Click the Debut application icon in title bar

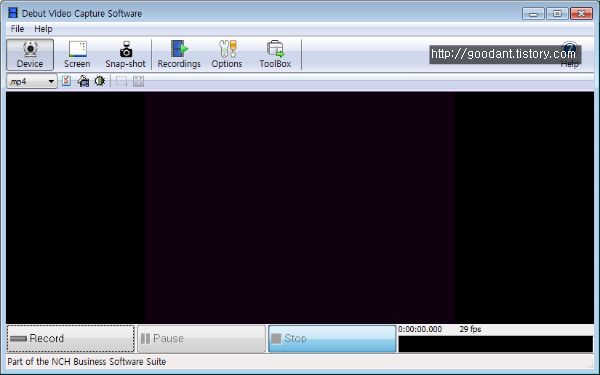[13, 13]
